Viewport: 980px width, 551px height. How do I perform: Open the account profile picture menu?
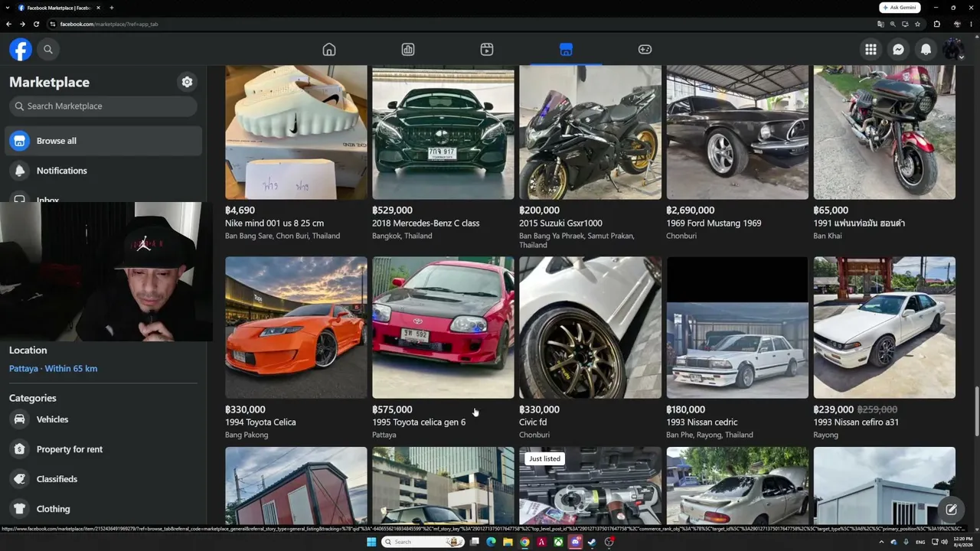[953, 49]
